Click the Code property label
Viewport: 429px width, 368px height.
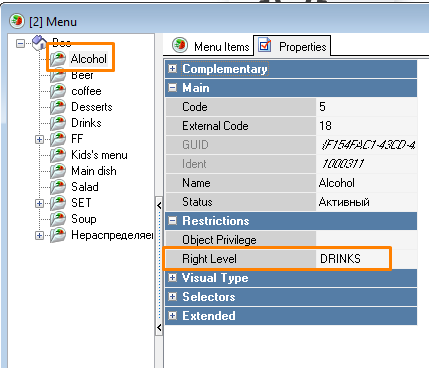(x=195, y=107)
